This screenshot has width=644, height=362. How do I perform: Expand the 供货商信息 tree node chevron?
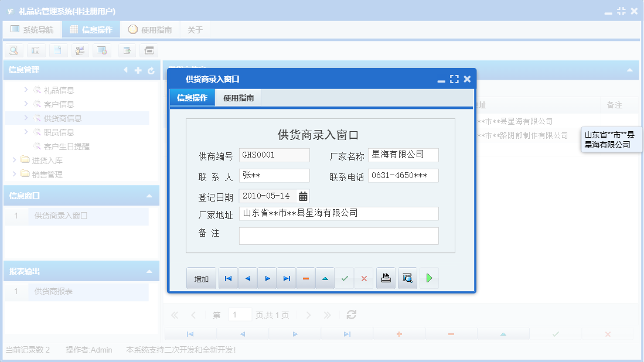point(26,118)
